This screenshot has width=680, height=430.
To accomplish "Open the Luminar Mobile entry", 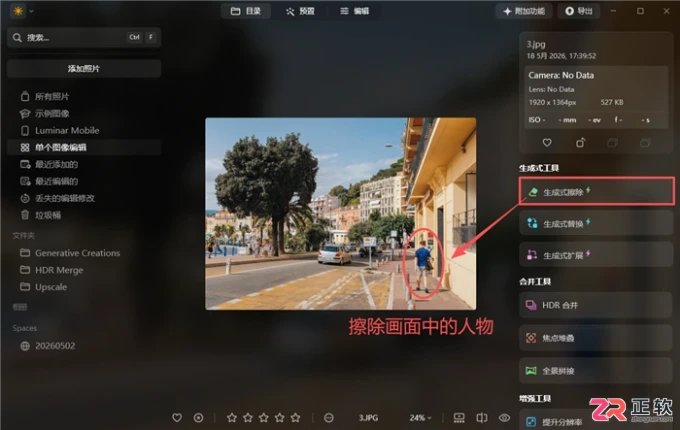I will 84,130.
